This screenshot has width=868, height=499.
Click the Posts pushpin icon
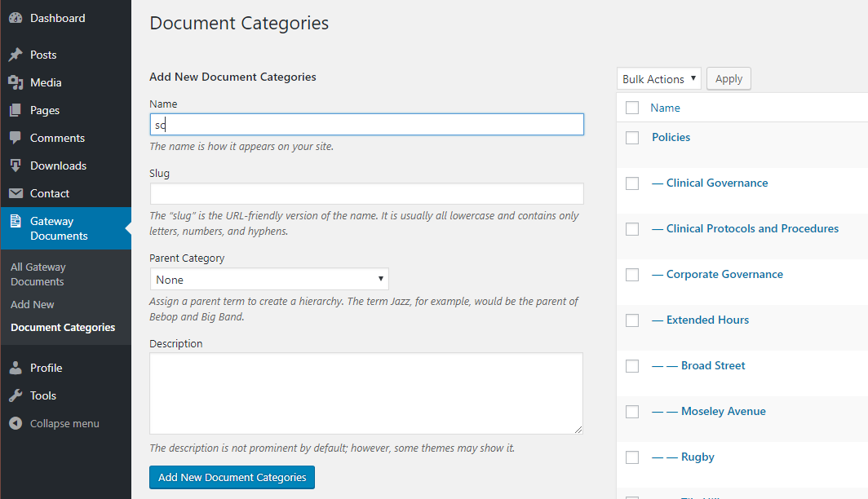click(15, 55)
